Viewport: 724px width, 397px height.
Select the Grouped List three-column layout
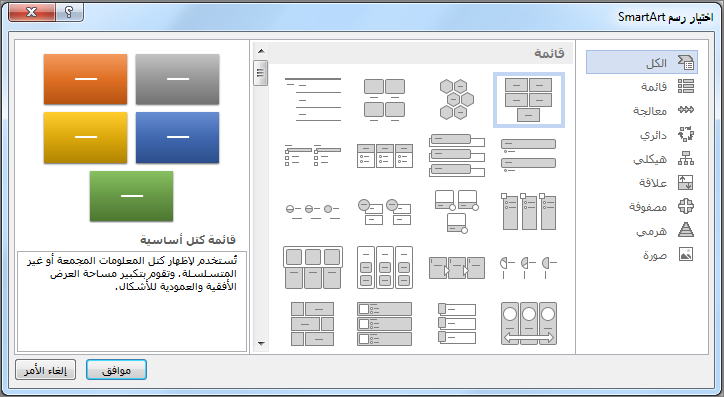coord(385,268)
